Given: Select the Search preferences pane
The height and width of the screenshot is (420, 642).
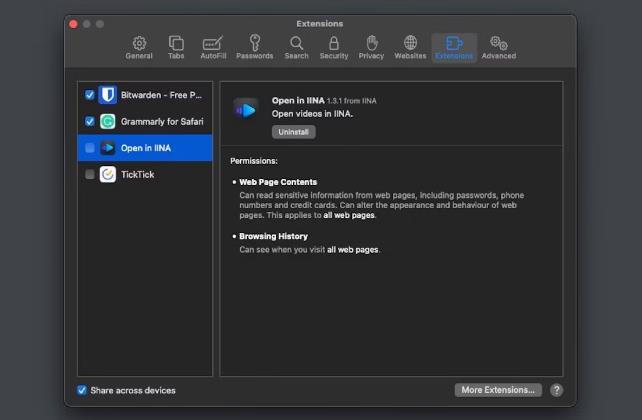Looking at the screenshot, I should 296,47.
